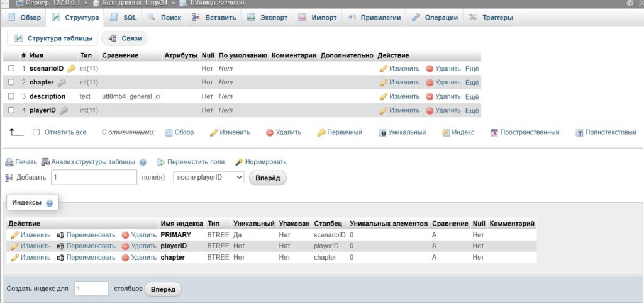Expand Ещё menu for description row
Screen dimensions: 644x303
pyautogui.click(x=472, y=97)
